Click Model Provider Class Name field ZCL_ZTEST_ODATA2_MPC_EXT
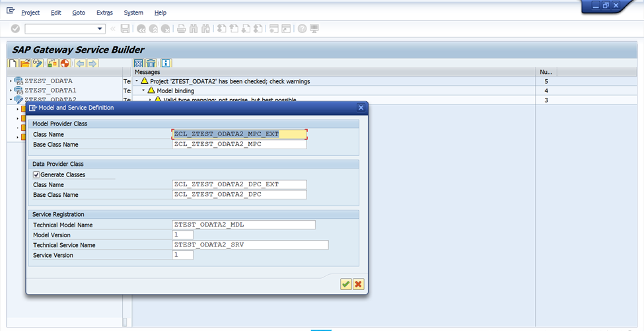Screen dimensions: 644x331 click(240, 134)
